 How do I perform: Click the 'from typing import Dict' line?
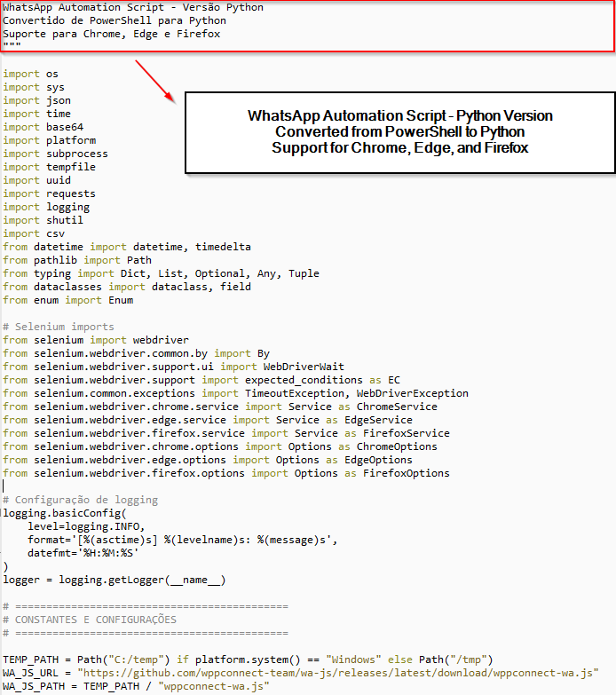(x=161, y=273)
